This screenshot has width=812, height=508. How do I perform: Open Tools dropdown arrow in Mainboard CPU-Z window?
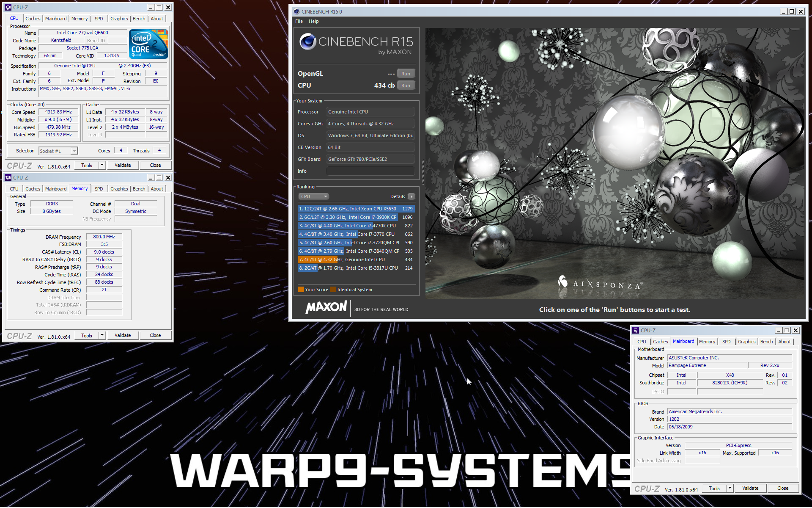[x=730, y=489]
